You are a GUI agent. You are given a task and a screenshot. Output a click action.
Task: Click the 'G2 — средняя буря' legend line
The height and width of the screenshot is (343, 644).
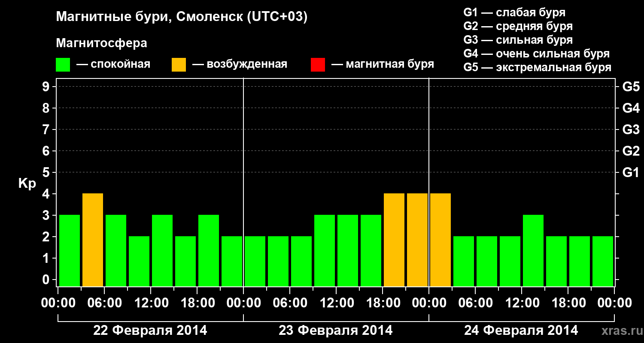point(518,26)
